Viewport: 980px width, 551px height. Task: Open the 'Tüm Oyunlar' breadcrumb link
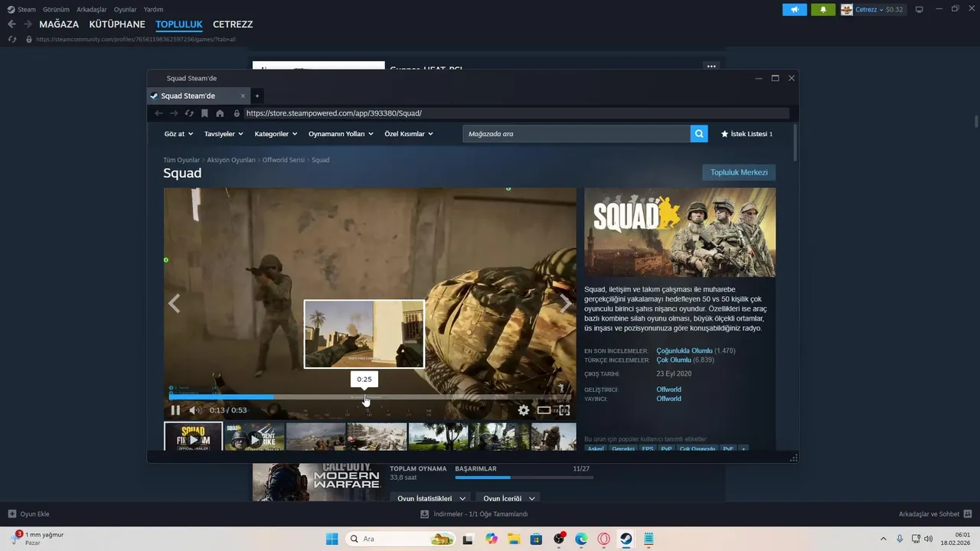(181, 160)
